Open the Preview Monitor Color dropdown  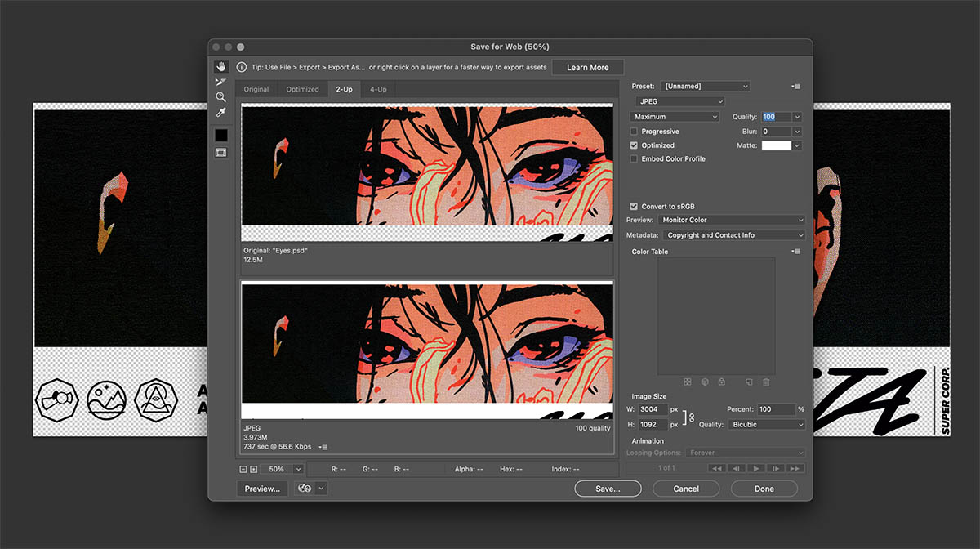[733, 220]
